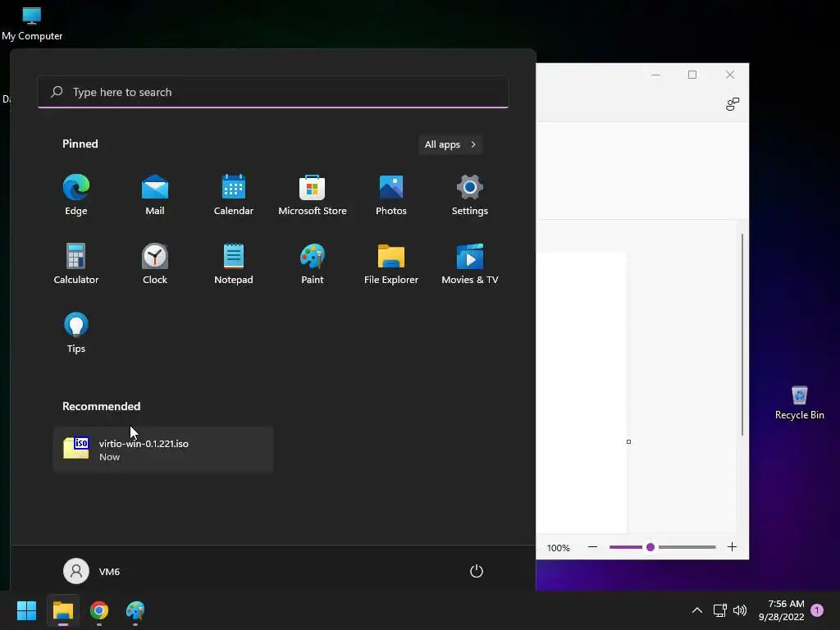Switch to Paint on the taskbar

pos(135,610)
